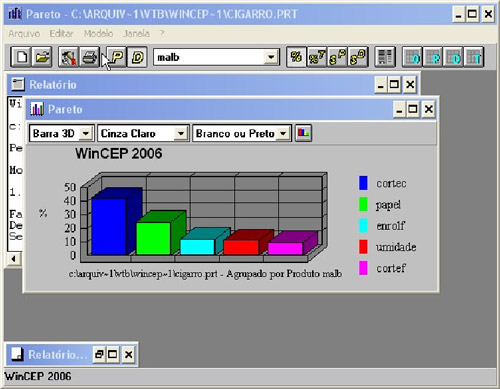
Task: Click the blue cortec legend swatch
Action: 363,183
